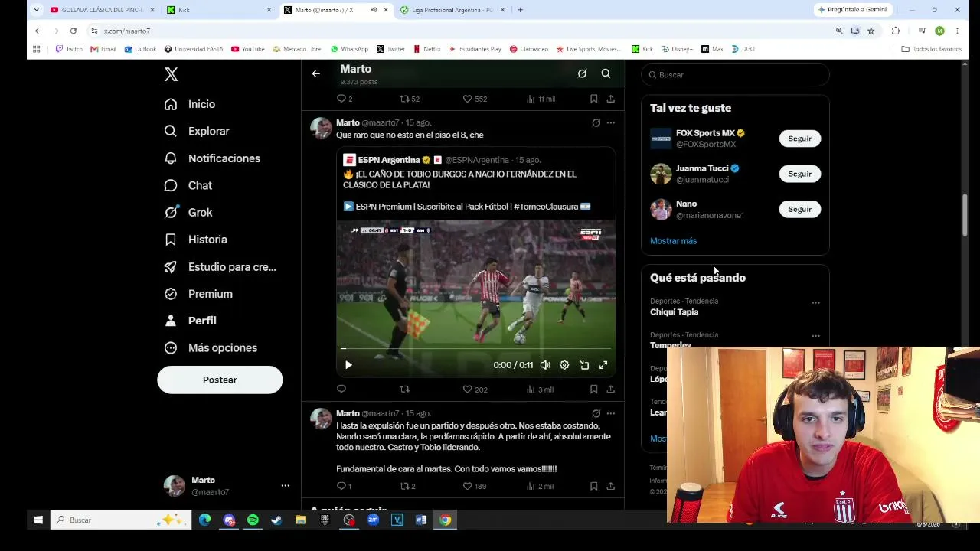Open the Chrome three-dot menu
The height and width of the screenshot is (551, 980).
pyautogui.click(x=957, y=31)
